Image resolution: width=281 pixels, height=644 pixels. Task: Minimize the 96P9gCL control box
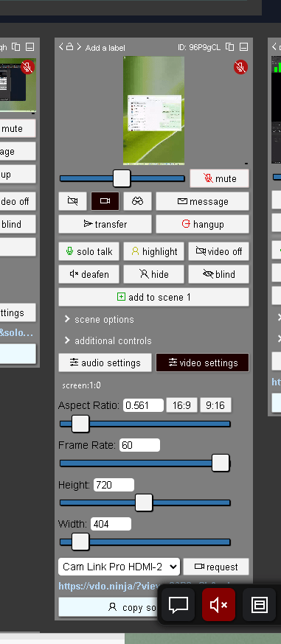243,47
